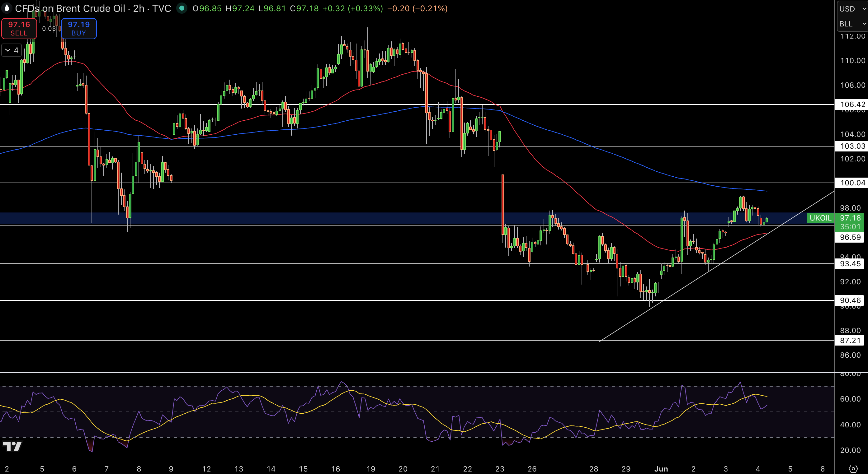
Task: Click the green market status dot
Action: pyautogui.click(x=182, y=8)
